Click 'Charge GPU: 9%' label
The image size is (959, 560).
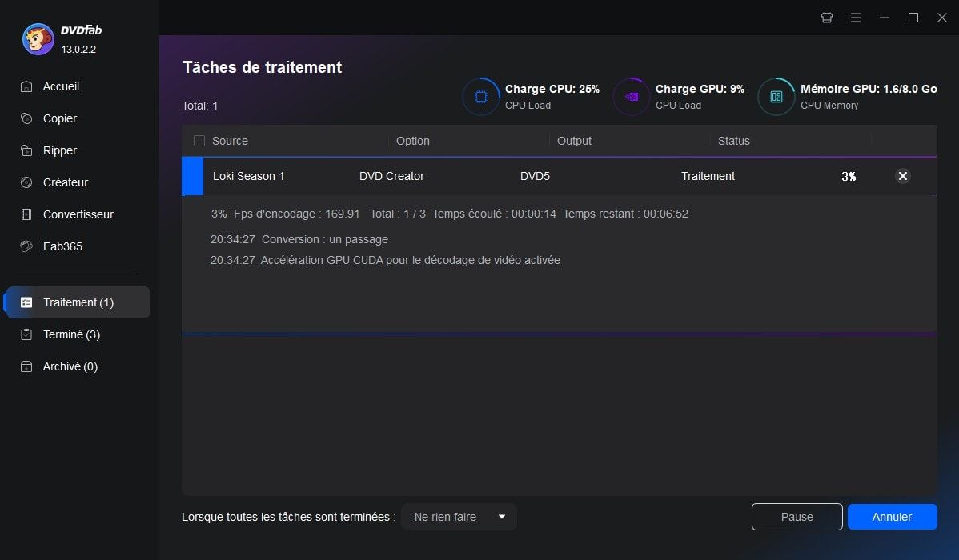click(700, 89)
